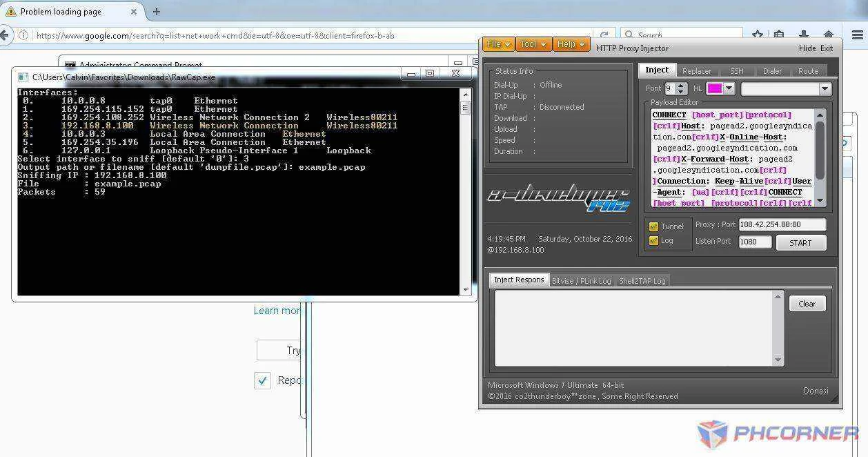Click into the Proxy : Port field
This screenshot has height=457, width=868.
click(782, 224)
